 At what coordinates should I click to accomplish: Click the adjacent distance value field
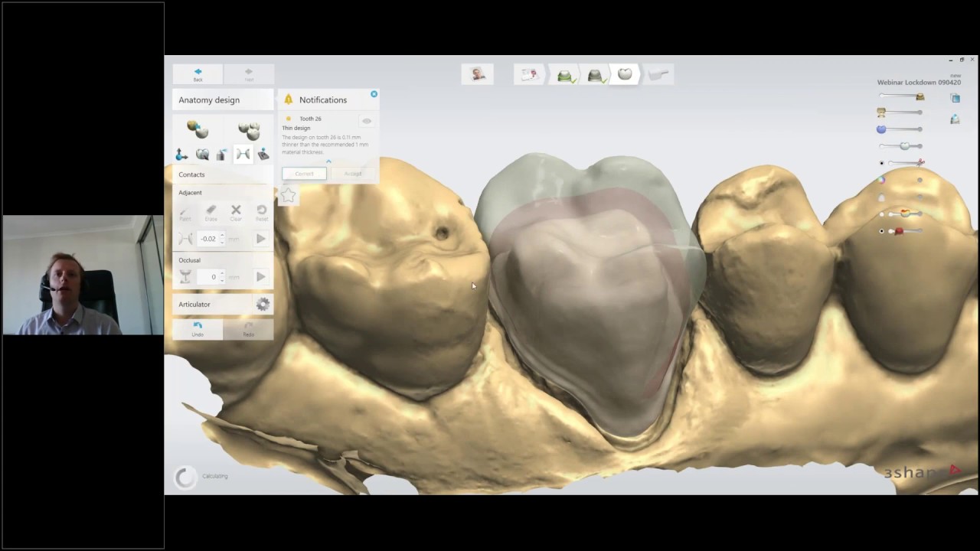click(x=208, y=239)
